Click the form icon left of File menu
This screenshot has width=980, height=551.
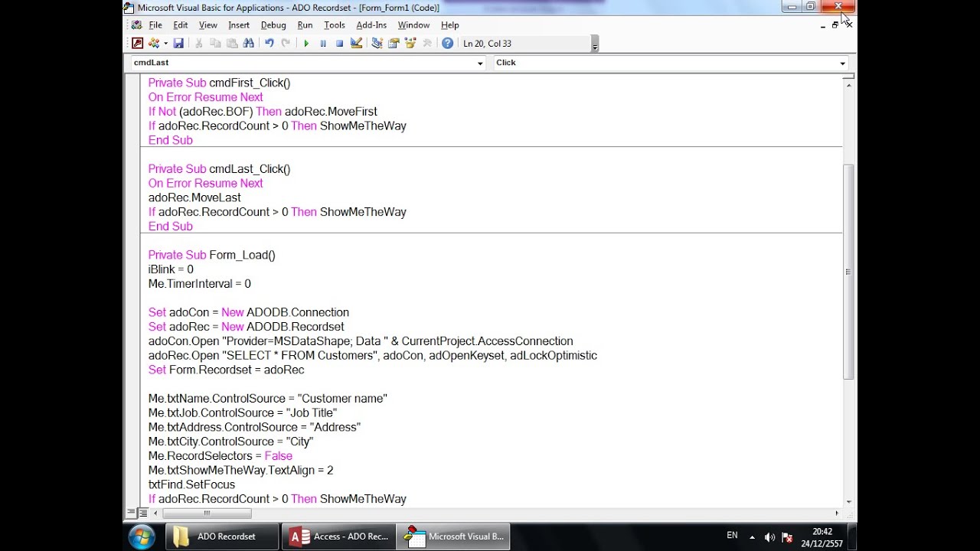(x=136, y=25)
